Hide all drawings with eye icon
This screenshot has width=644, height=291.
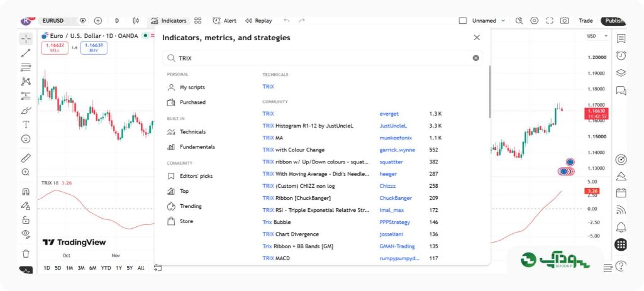[x=26, y=234]
